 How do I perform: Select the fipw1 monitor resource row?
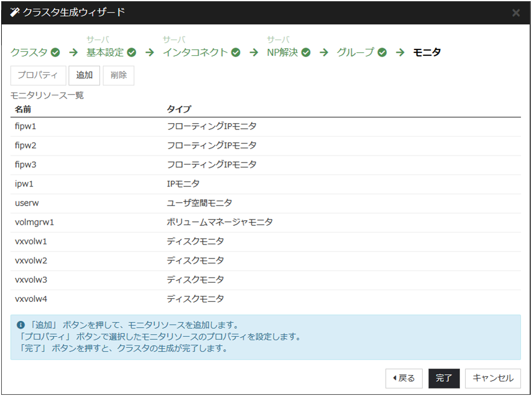click(x=265, y=127)
